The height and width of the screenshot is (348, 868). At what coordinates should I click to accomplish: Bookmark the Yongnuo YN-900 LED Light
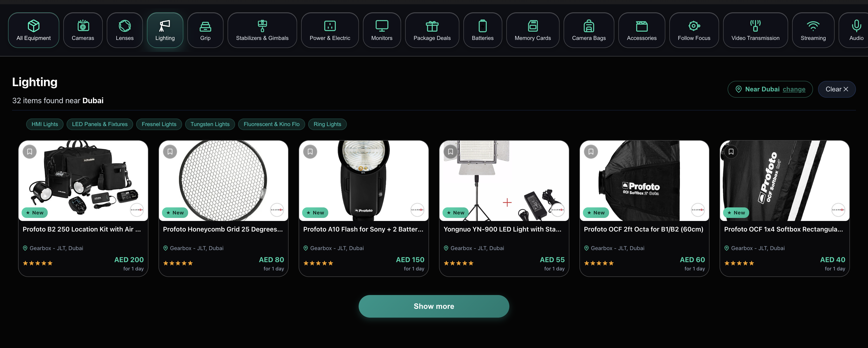pyautogui.click(x=451, y=152)
